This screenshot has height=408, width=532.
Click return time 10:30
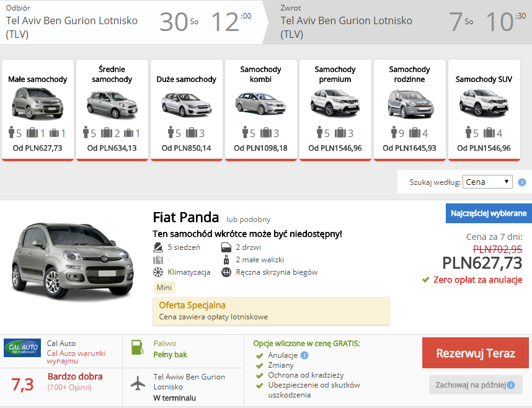tap(505, 22)
